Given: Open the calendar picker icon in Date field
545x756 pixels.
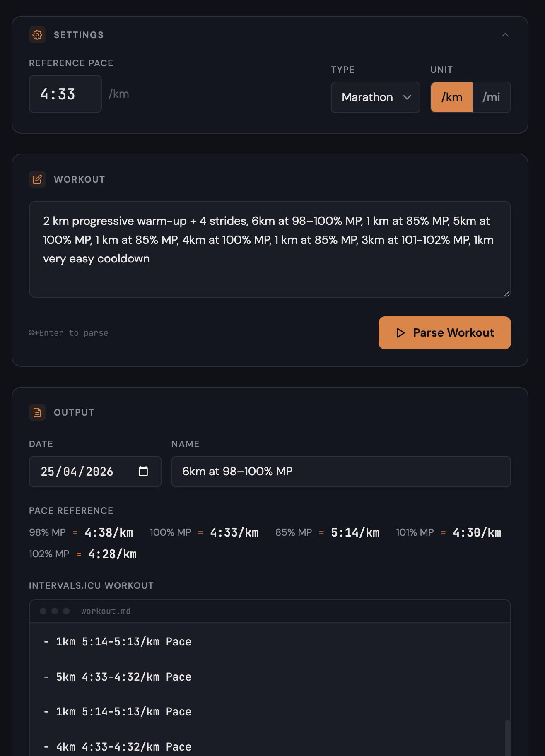Looking at the screenshot, I should (x=143, y=471).
